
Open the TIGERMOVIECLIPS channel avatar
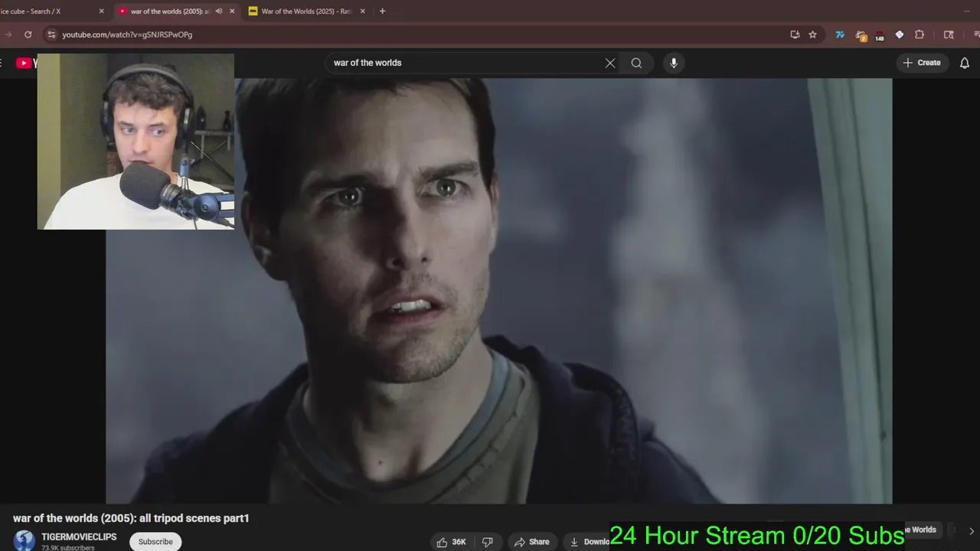pos(24,540)
